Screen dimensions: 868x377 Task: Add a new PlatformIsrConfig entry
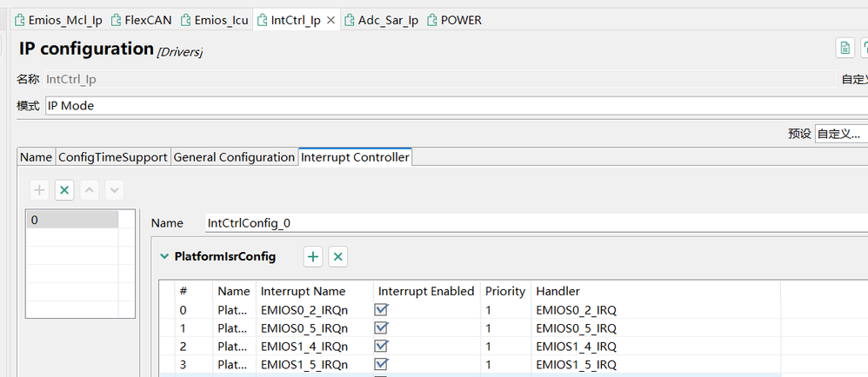313,256
